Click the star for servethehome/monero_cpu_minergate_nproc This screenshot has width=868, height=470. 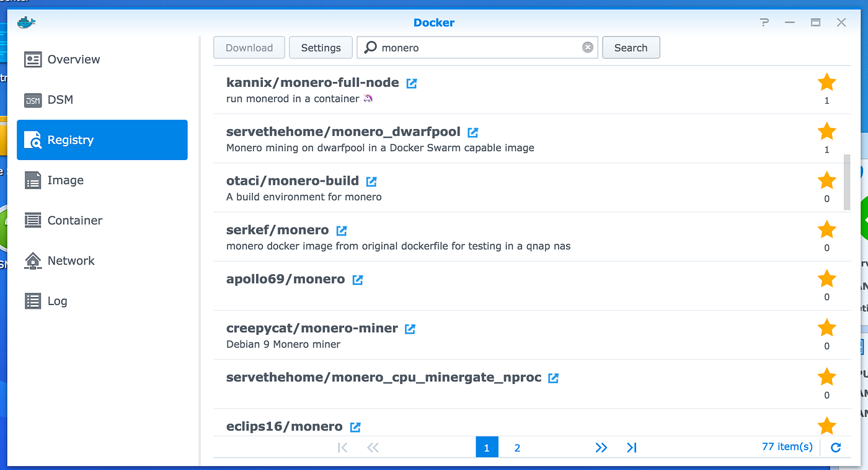coord(827,376)
